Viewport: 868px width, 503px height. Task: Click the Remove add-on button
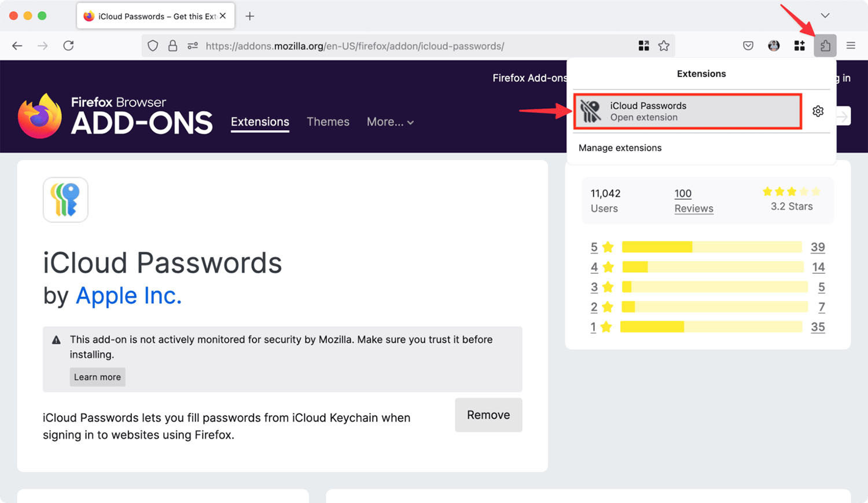[x=488, y=414]
